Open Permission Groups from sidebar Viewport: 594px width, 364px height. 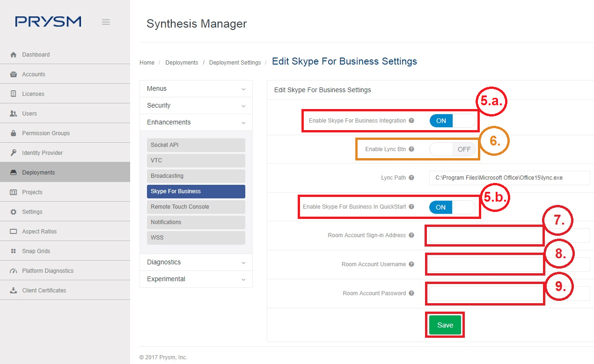[65, 133]
